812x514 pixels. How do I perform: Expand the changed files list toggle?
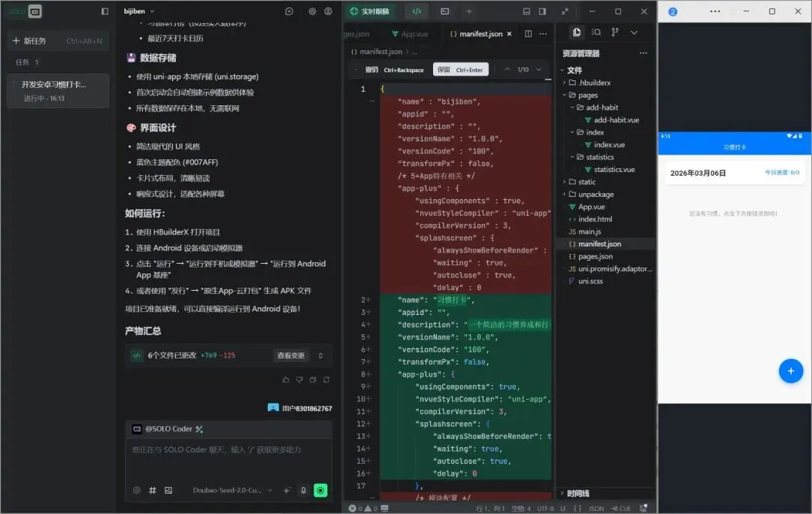[320, 355]
